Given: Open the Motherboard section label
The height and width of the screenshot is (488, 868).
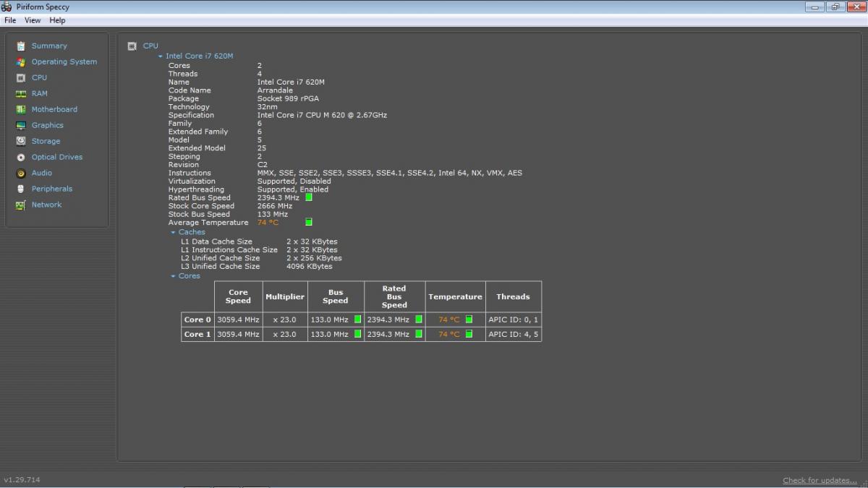Looking at the screenshot, I should tap(54, 109).
